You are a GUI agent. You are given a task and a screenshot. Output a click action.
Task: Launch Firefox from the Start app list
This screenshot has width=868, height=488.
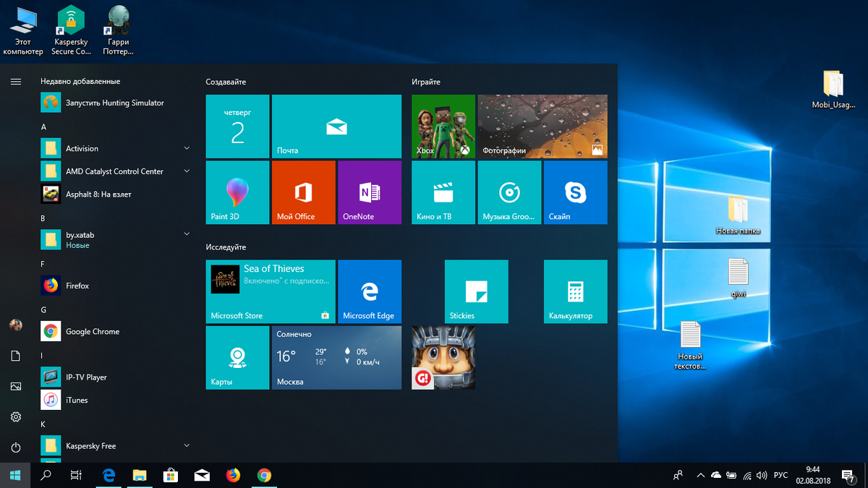[116, 286]
